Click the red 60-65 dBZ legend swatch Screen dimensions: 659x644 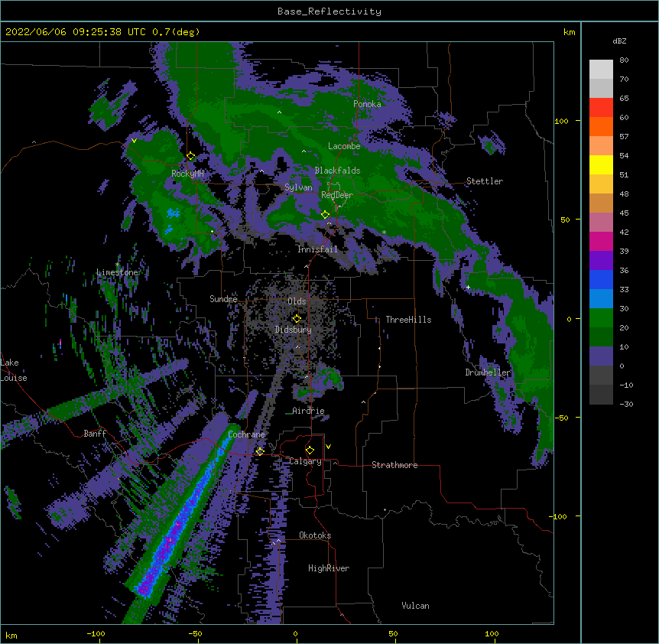[x=601, y=107]
